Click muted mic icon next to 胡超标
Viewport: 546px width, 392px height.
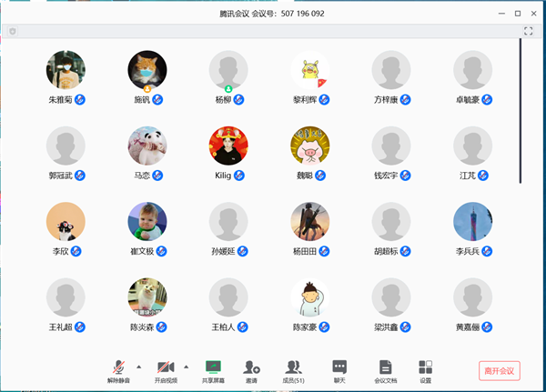(405, 251)
